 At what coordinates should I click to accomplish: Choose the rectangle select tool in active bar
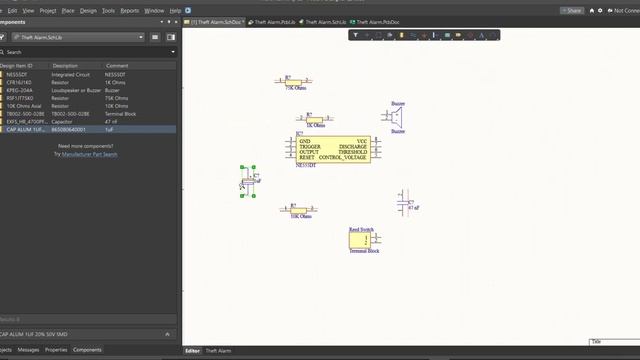(378, 36)
